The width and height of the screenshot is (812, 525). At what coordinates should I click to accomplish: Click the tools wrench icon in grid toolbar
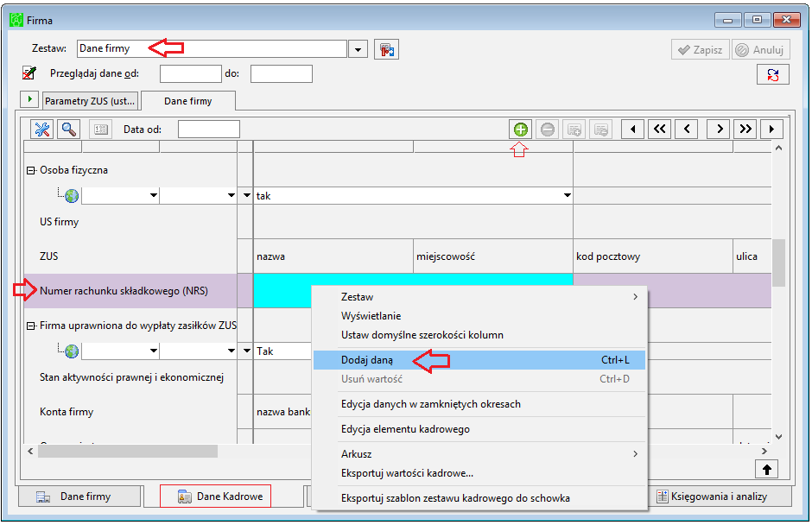tap(42, 130)
